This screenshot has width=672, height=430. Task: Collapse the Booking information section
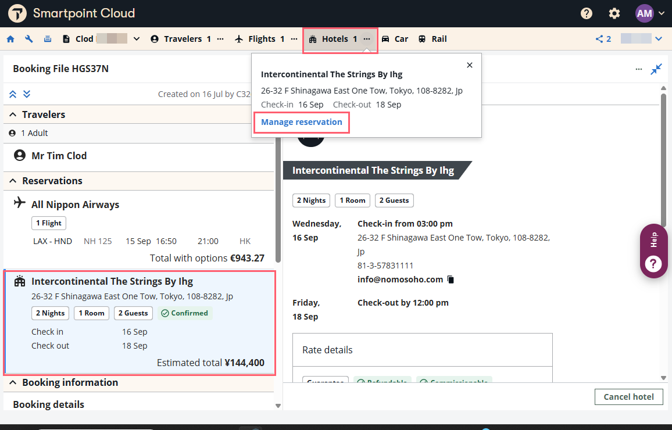pyautogui.click(x=13, y=382)
